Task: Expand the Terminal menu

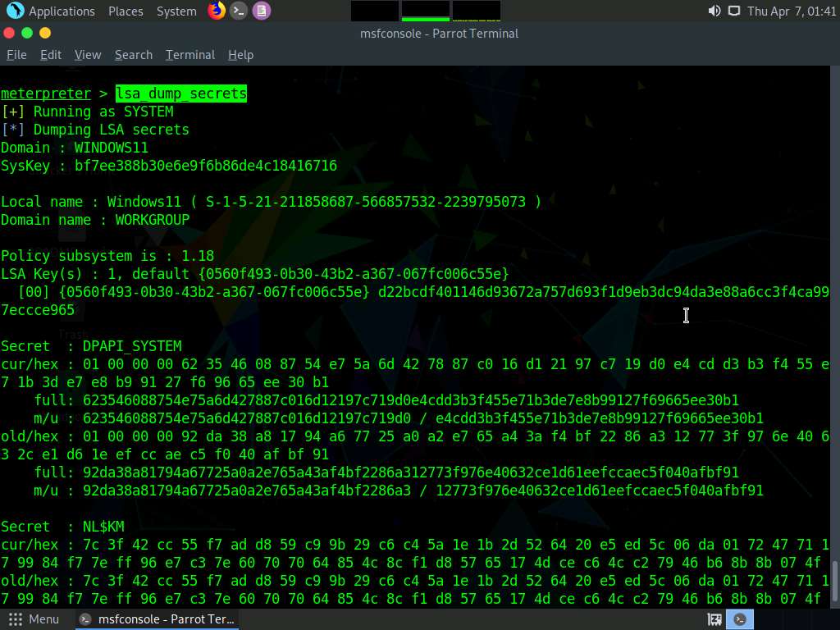Action: (x=190, y=55)
